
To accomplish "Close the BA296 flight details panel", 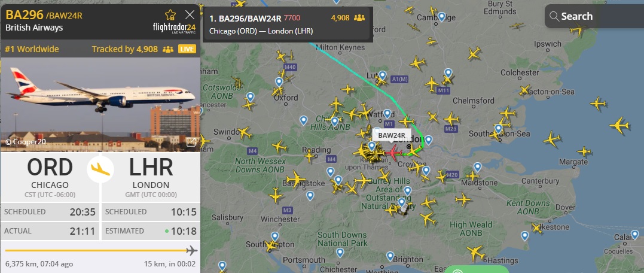I will [x=190, y=15].
